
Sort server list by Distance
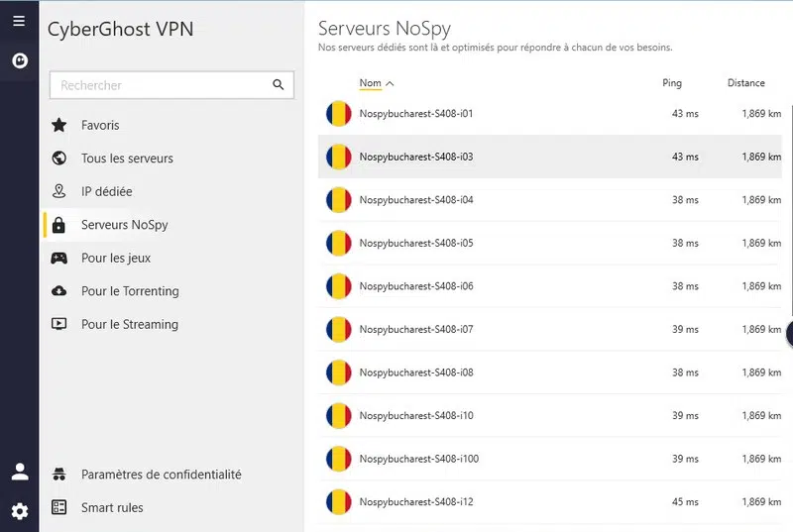click(x=745, y=84)
